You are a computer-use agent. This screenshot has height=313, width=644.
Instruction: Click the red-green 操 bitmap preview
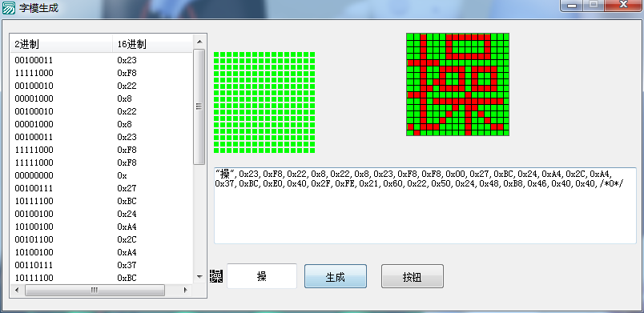[x=457, y=85]
